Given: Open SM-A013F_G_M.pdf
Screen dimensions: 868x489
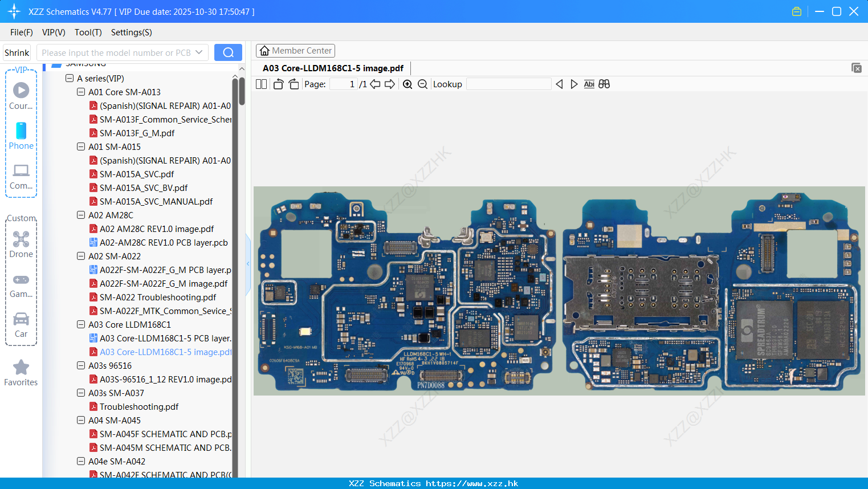Looking at the screenshot, I should (x=132, y=133).
